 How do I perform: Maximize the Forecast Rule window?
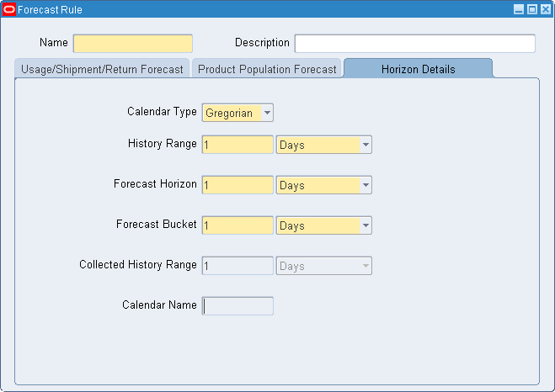(x=532, y=9)
